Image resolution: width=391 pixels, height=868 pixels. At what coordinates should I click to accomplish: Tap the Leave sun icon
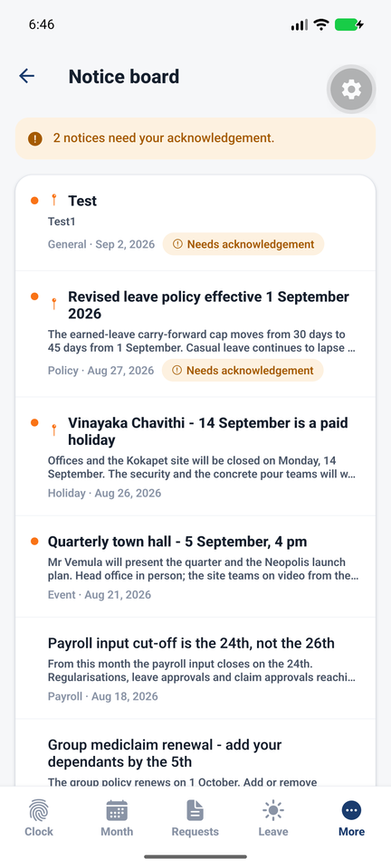[x=273, y=811]
